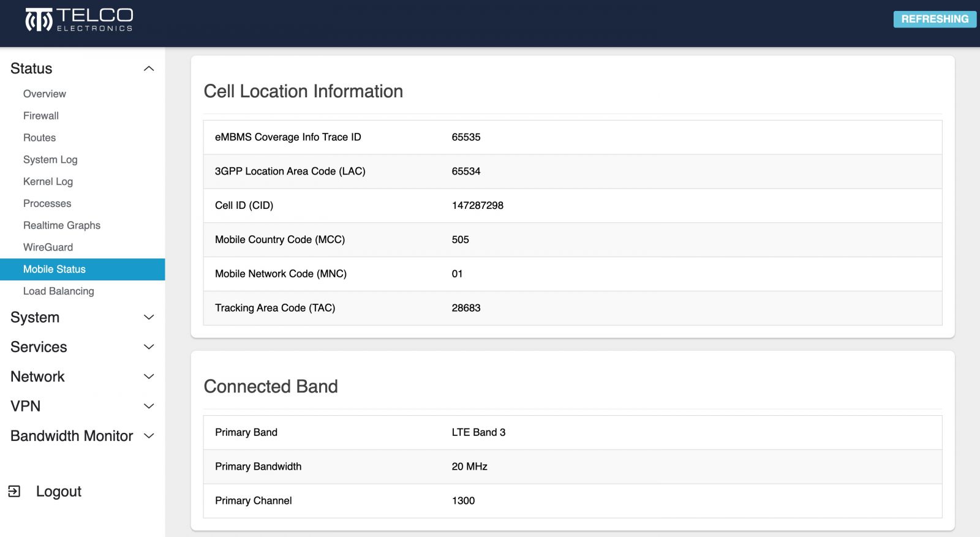
Task: Open the WireGuard status page
Action: click(x=48, y=247)
